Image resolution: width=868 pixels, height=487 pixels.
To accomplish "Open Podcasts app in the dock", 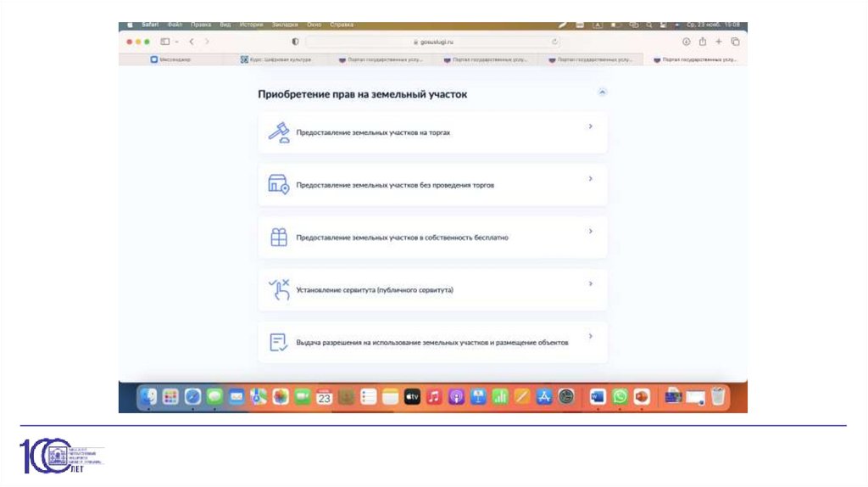I will coord(456,397).
